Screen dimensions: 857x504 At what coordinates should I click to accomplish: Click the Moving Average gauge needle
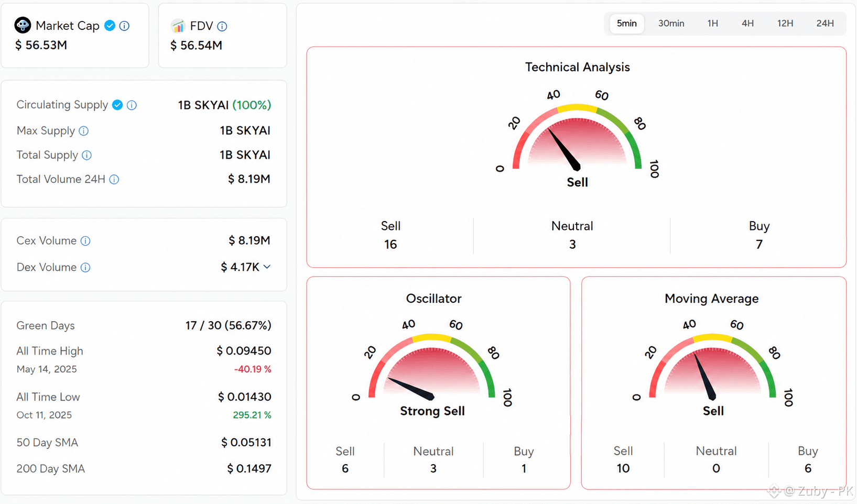coord(705,377)
